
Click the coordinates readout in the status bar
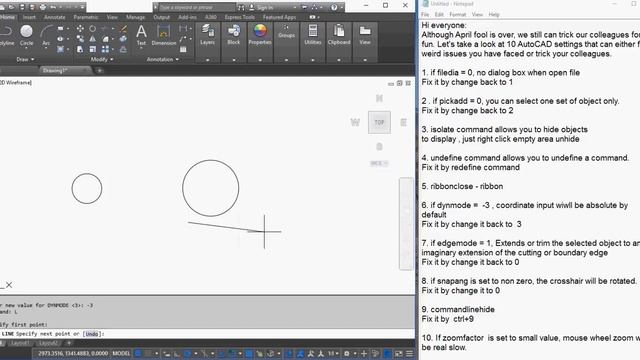pos(73,353)
